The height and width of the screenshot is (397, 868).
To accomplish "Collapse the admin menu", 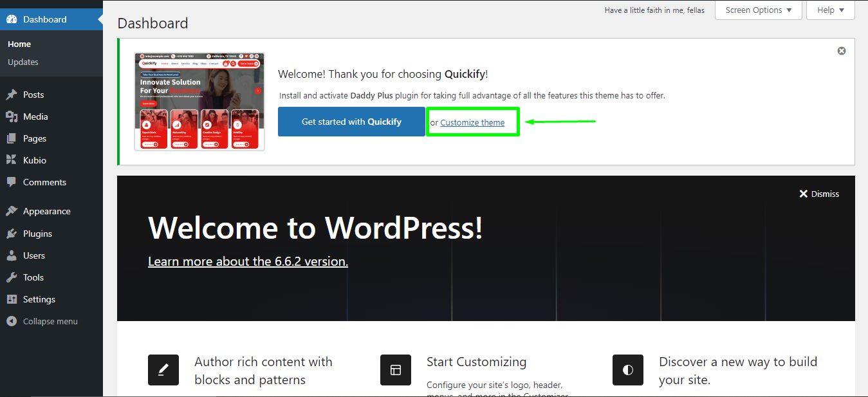I will pyautogui.click(x=43, y=320).
